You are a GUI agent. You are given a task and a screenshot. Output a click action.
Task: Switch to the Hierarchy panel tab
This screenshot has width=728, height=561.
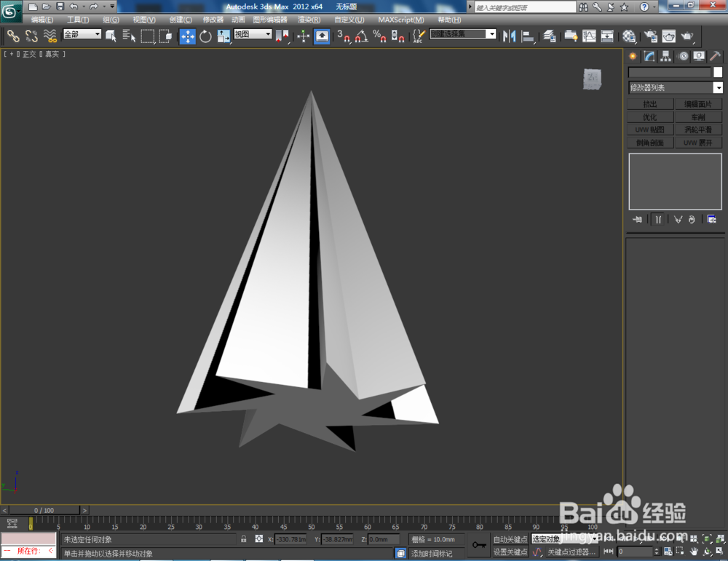tap(666, 56)
